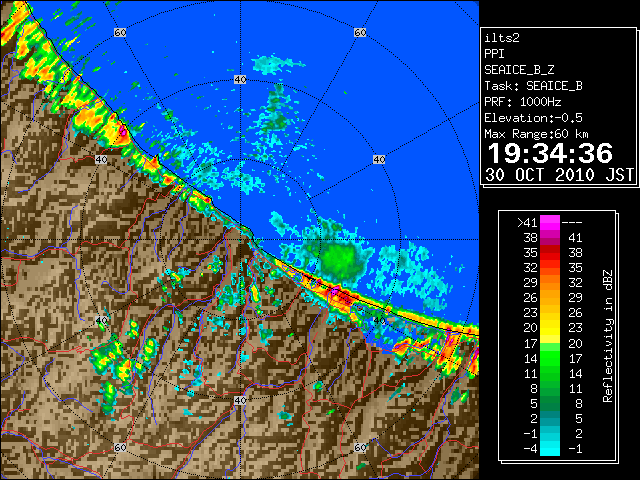The height and width of the screenshot is (480, 640).
Task: Click the vertical "Reflectivity in dBZ" legend title
Action: 607,336
